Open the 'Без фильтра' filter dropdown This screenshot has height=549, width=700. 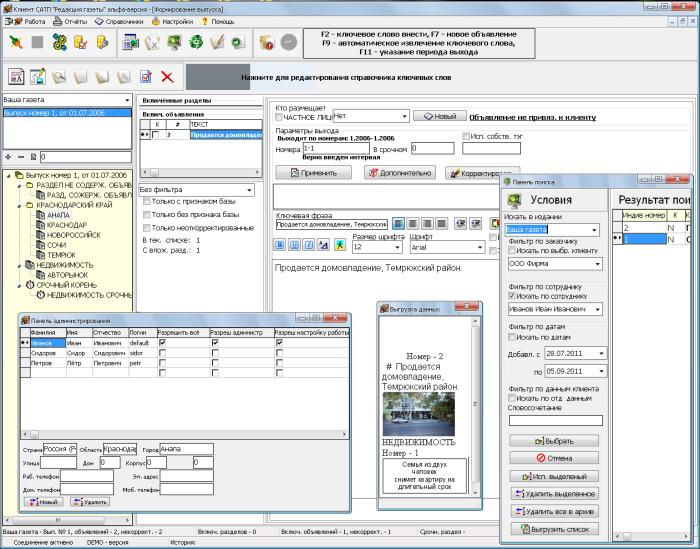click(x=248, y=189)
